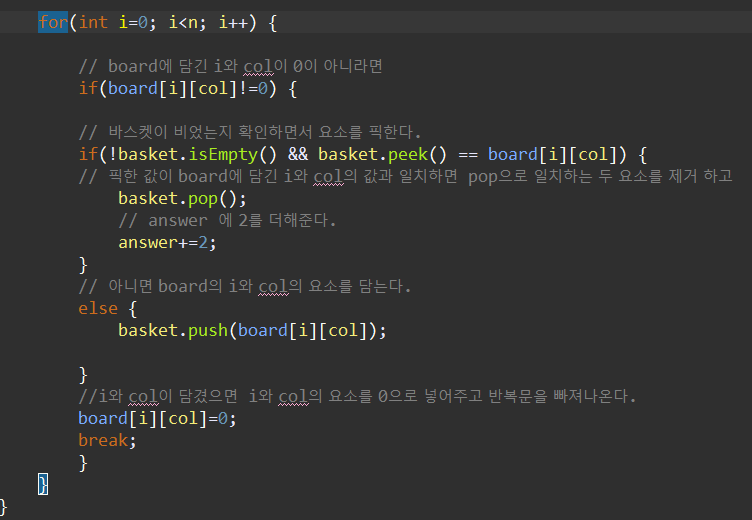Click the 'answer+=2;' statement
The height and width of the screenshot is (520, 752).
click(167, 243)
